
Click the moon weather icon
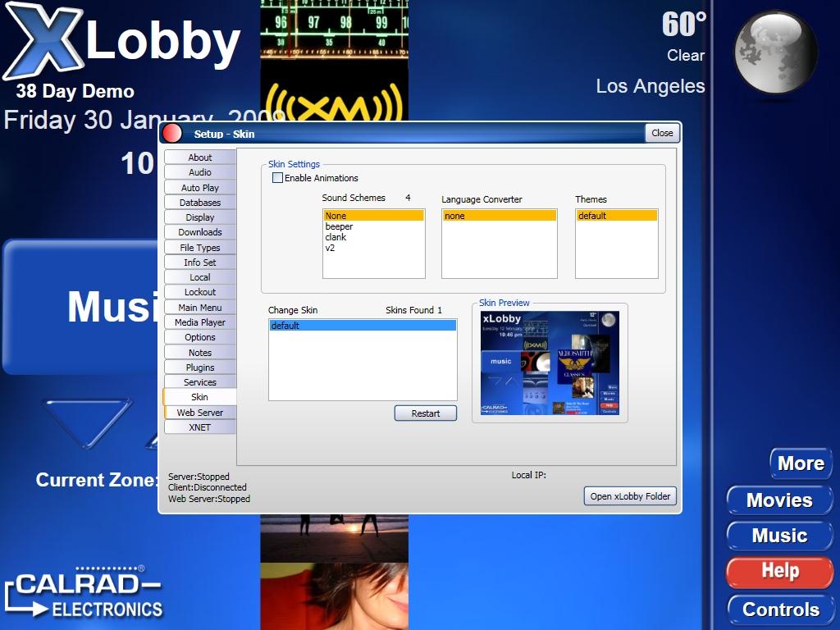[774, 52]
